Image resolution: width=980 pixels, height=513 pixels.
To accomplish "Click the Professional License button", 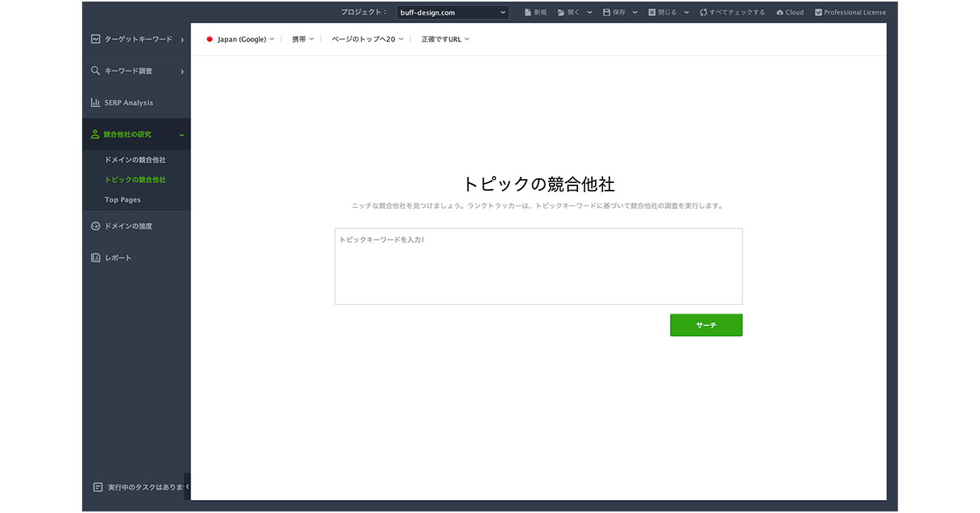I will point(850,12).
